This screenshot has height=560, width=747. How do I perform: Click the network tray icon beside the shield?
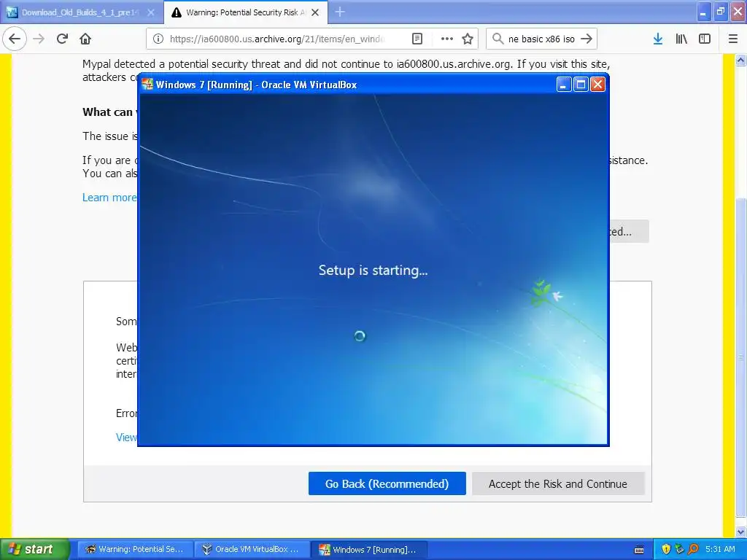click(x=679, y=549)
